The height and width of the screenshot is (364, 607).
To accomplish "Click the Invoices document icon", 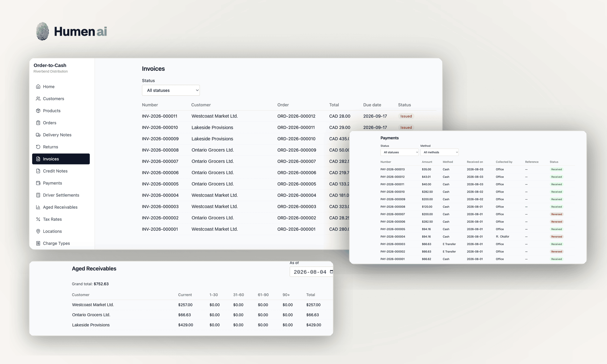I will 38,159.
